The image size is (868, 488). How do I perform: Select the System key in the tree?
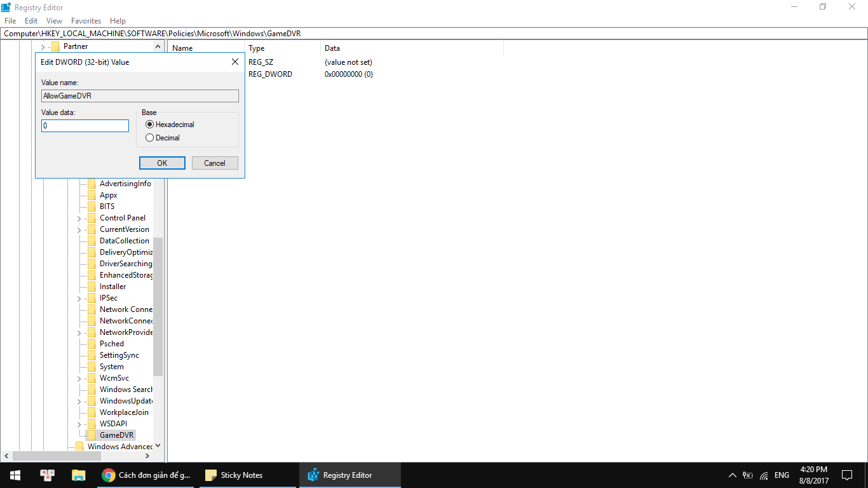[x=112, y=366]
